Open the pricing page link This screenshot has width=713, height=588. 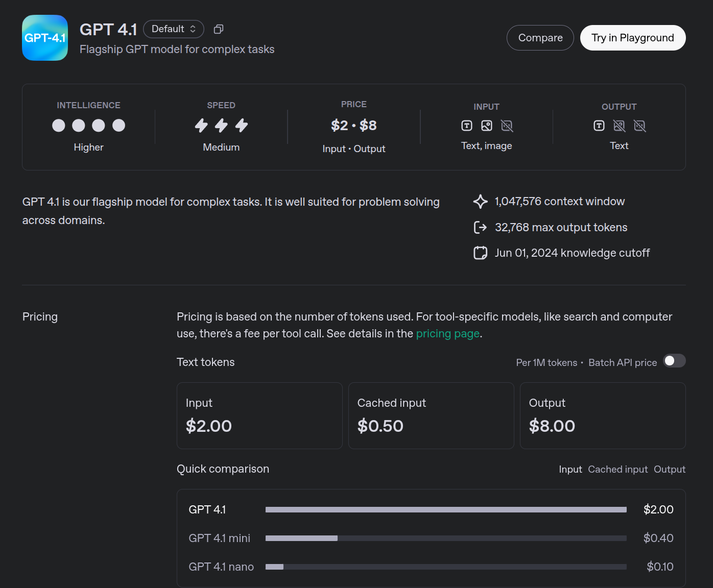tap(447, 334)
